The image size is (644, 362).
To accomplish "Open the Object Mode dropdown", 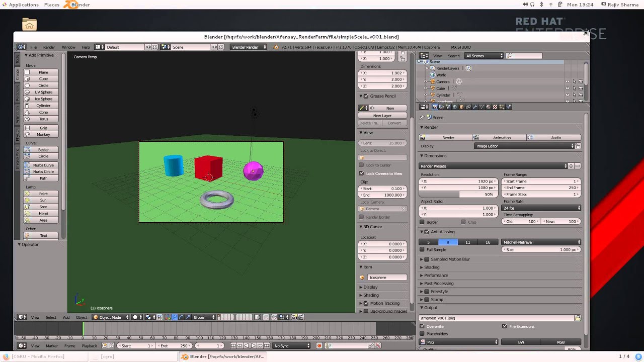I will click(x=110, y=317).
